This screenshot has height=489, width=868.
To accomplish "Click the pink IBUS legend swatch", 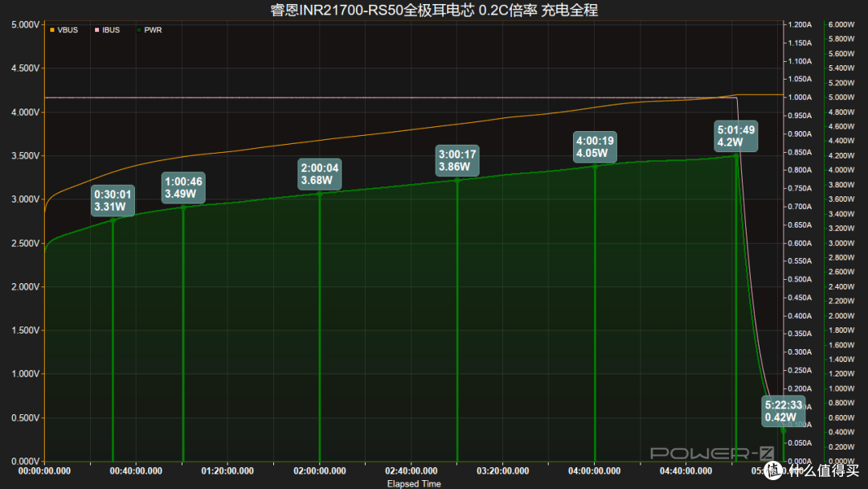I will [x=97, y=30].
